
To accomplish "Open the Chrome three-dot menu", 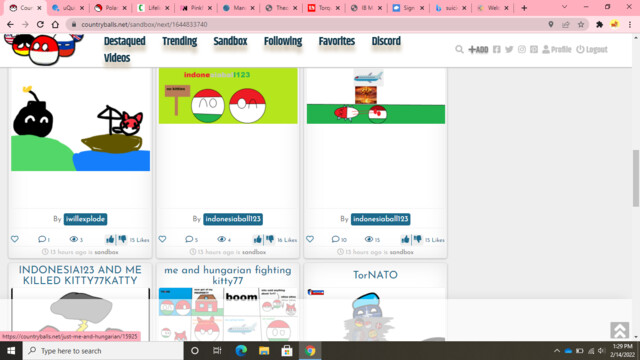I will click(x=630, y=24).
